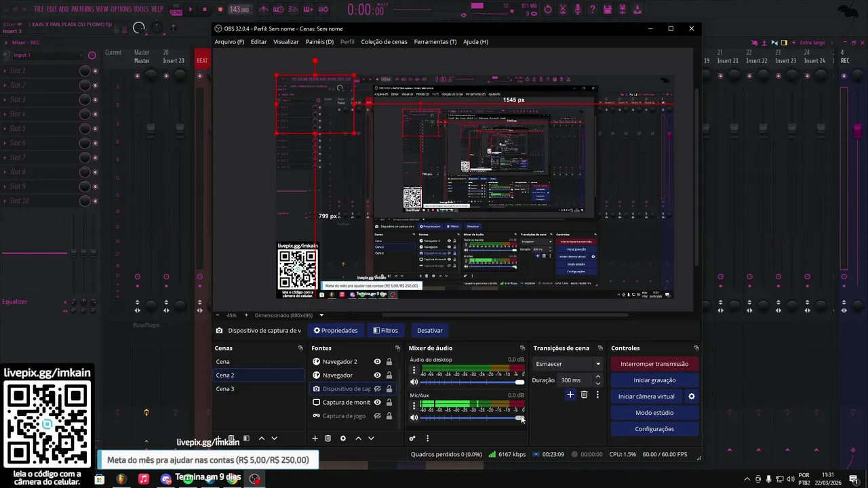Adjust the Áudio do desktop volume slider

click(x=473, y=382)
